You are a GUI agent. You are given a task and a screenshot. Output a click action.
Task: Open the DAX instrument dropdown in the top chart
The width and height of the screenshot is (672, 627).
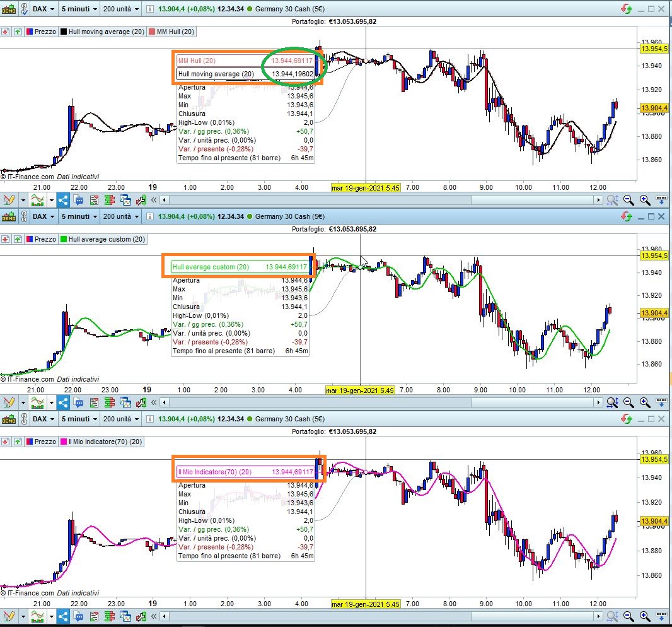point(43,9)
